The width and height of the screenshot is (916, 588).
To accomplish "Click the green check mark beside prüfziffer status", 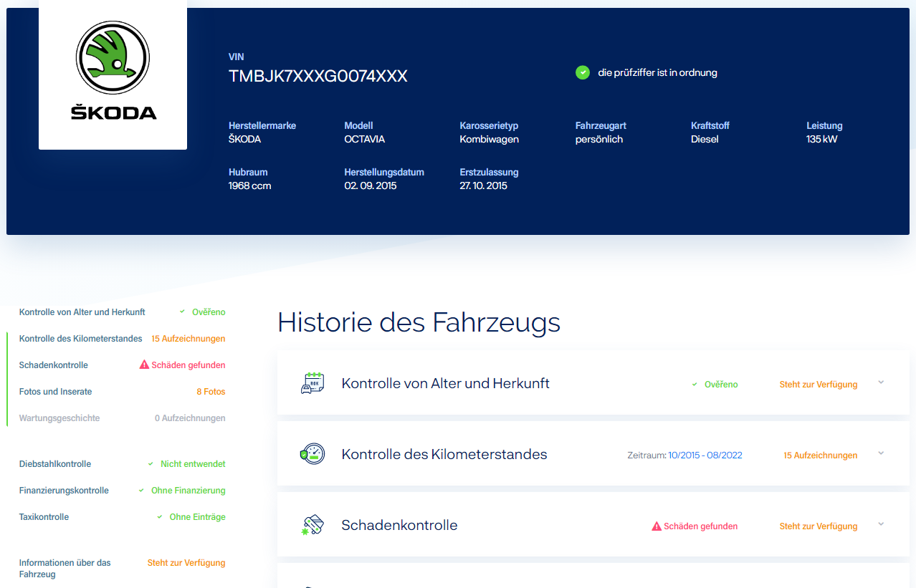I will (583, 72).
